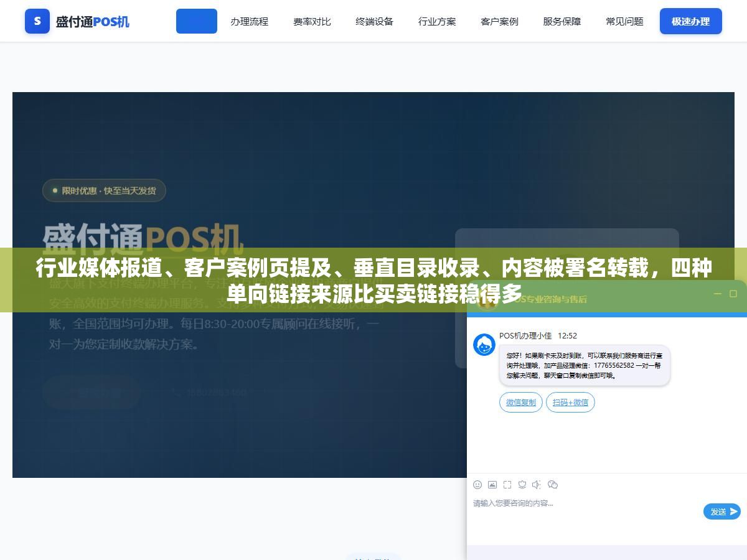Select 行业方案 in the top navigation
Viewport: 747px width, 560px height.
(x=437, y=21)
